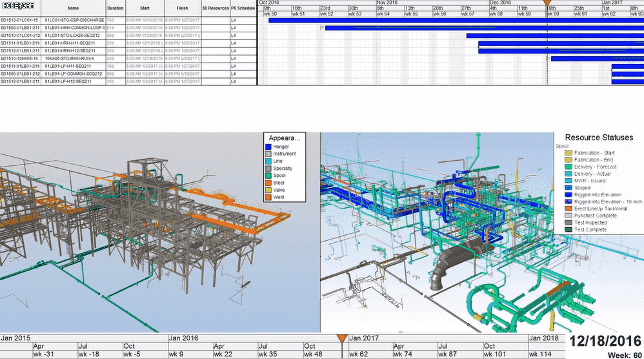Click the Gantt bar for 01LC01-STG-LCA28-SEQ212
This screenshot has width=644, height=359.
(x=555, y=36)
